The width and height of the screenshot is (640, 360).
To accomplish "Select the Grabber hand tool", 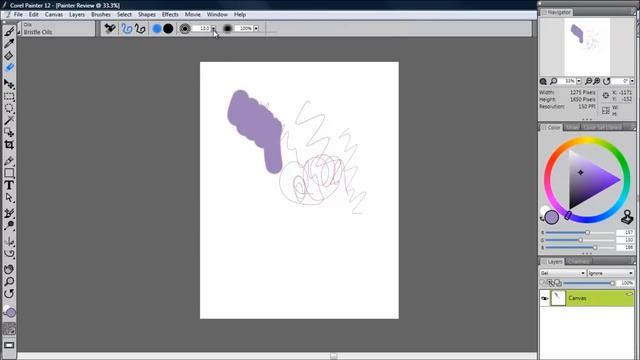I will (x=9, y=269).
